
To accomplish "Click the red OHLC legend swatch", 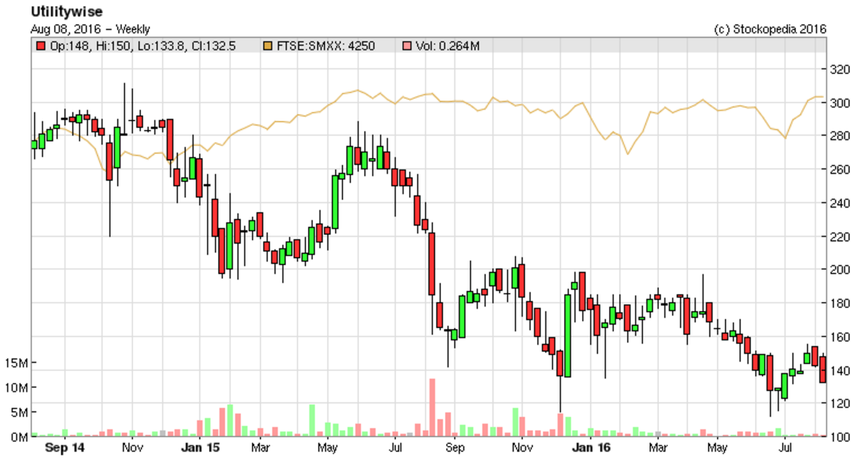I will [40, 46].
